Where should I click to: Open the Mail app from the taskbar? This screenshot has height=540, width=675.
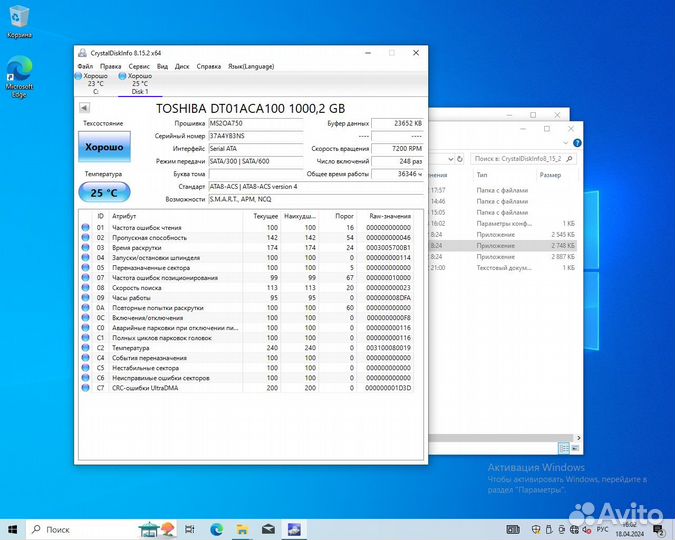point(268,529)
